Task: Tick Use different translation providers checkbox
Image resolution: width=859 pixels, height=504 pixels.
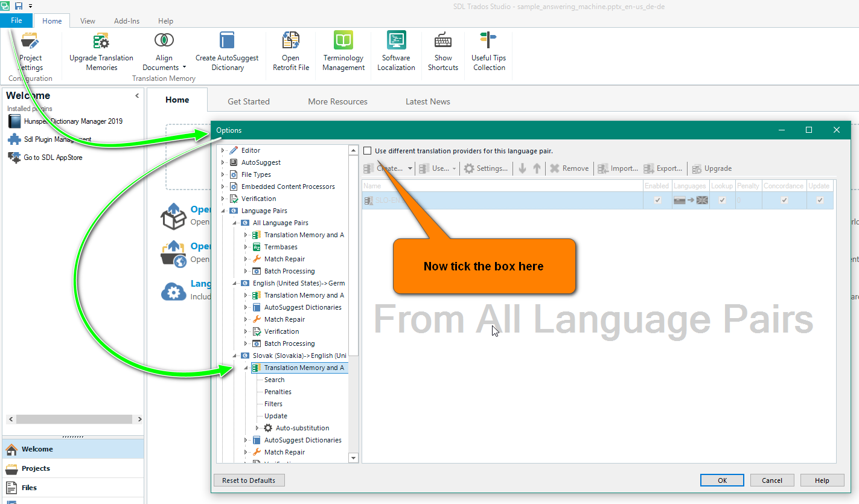Action: [x=367, y=151]
